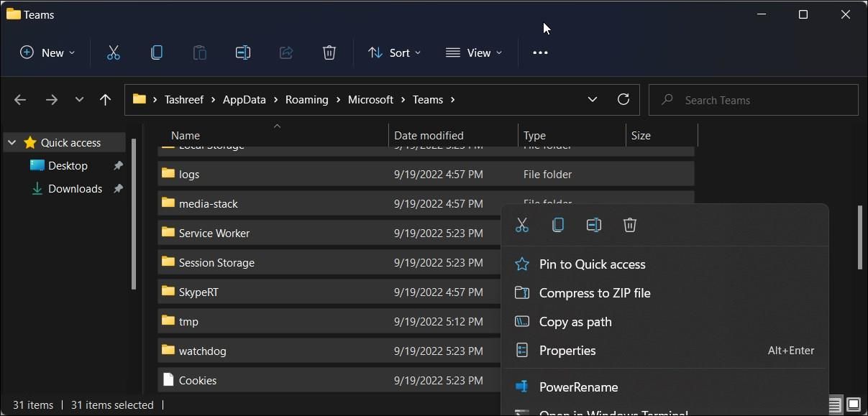This screenshot has width=868, height=416.
Task: Click the Refresh icon in the address bar
Action: [623, 99]
